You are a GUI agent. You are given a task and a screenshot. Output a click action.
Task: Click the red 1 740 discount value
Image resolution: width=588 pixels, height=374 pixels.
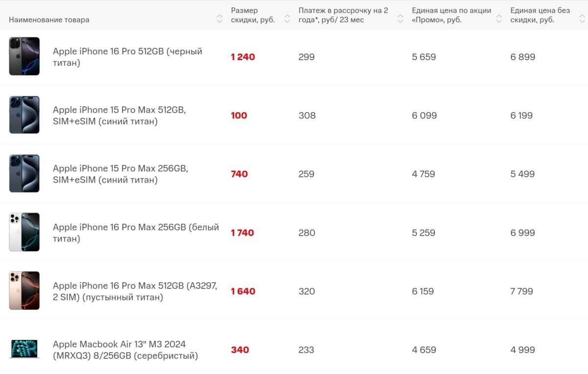click(x=243, y=233)
